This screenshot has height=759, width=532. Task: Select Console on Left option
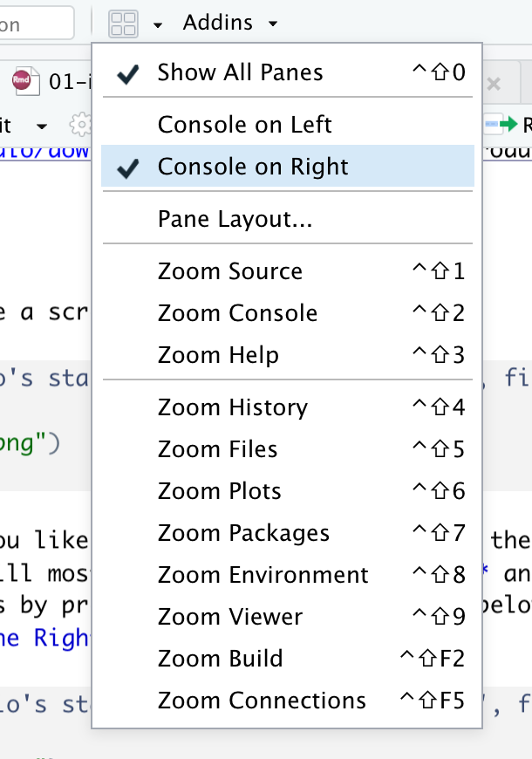click(244, 125)
